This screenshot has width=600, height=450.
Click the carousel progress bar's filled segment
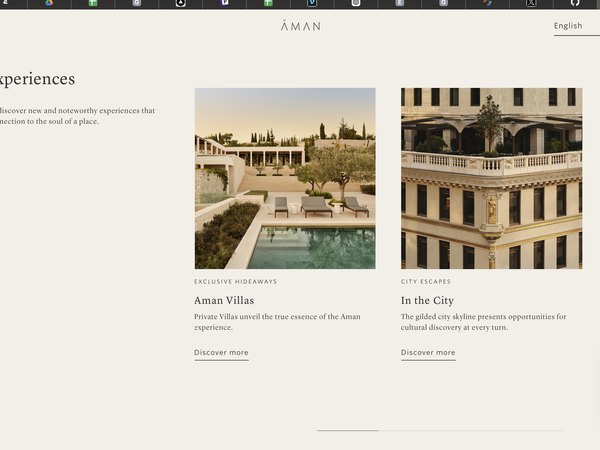click(348, 430)
